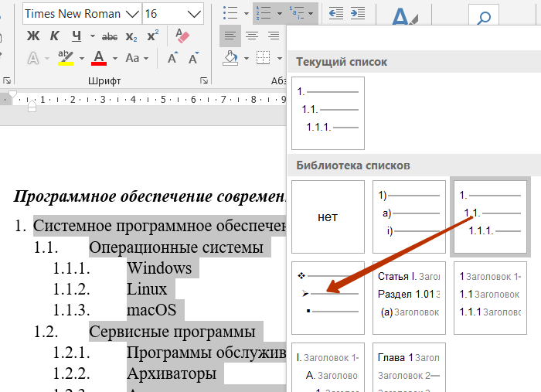Align text to the left

230,36
